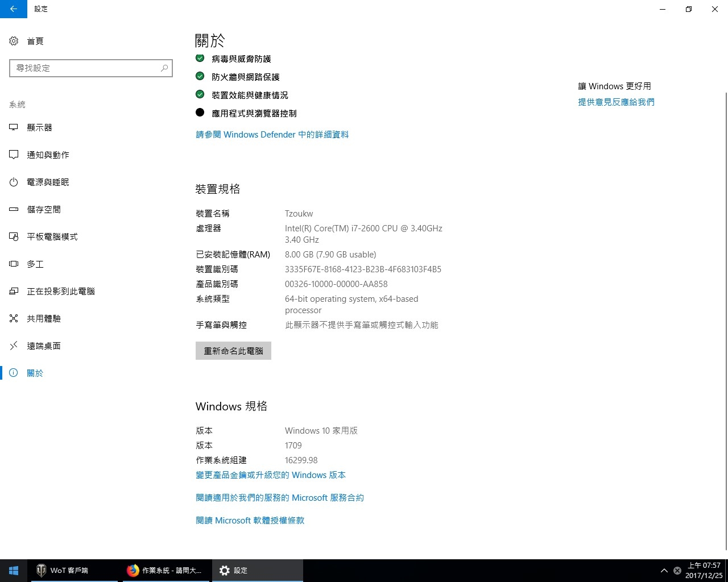Click the 病毒與威脅防護 label
Viewport: 728px width, 582px height.
click(x=241, y=59)
